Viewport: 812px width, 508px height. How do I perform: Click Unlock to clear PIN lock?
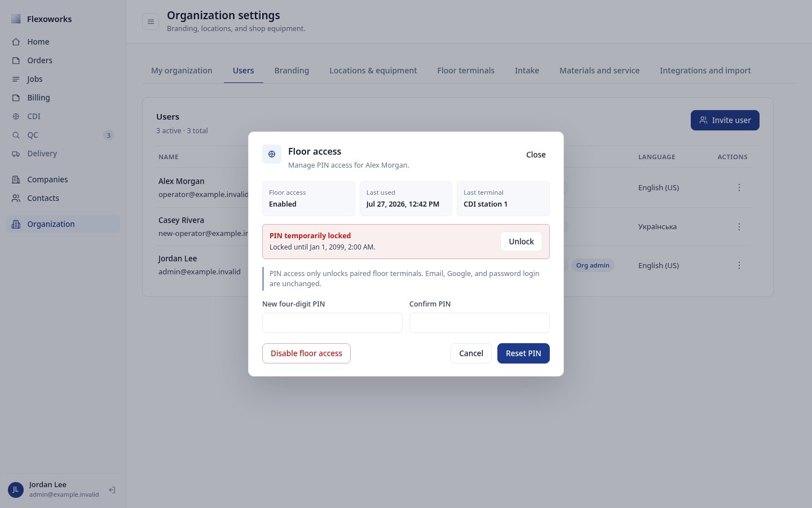click(x=521, y=242)
